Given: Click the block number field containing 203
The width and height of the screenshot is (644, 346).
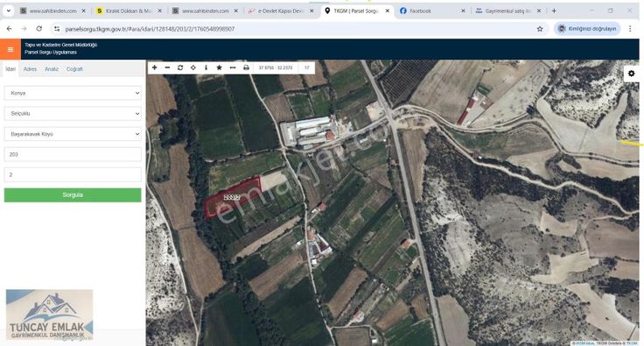Looking at the screenshot, I should coord(73,154).
